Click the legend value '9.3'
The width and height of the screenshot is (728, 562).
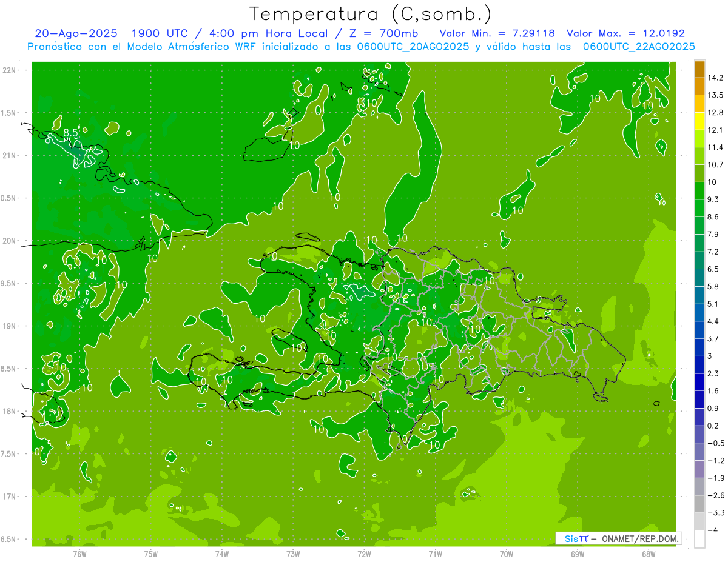(713, 199)
